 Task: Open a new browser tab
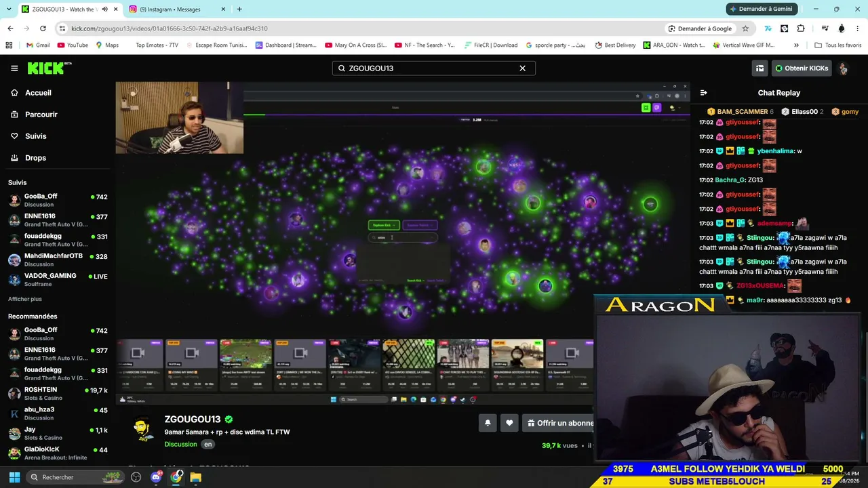pos(239,9)
